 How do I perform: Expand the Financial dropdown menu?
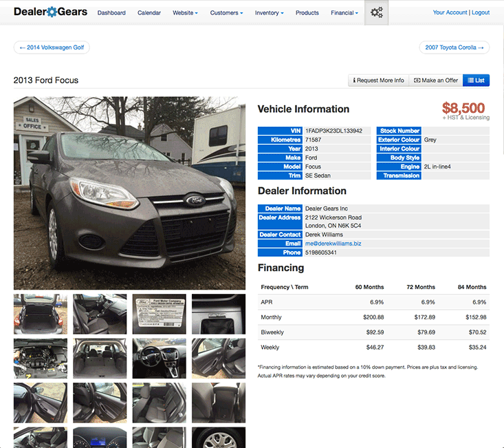[x=344, y=13]
